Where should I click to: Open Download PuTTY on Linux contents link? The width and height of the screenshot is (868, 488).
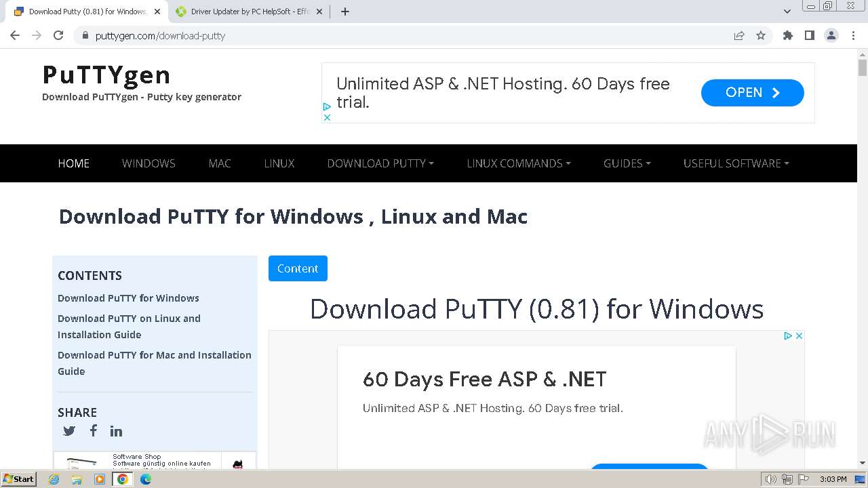tap(129, 327)
